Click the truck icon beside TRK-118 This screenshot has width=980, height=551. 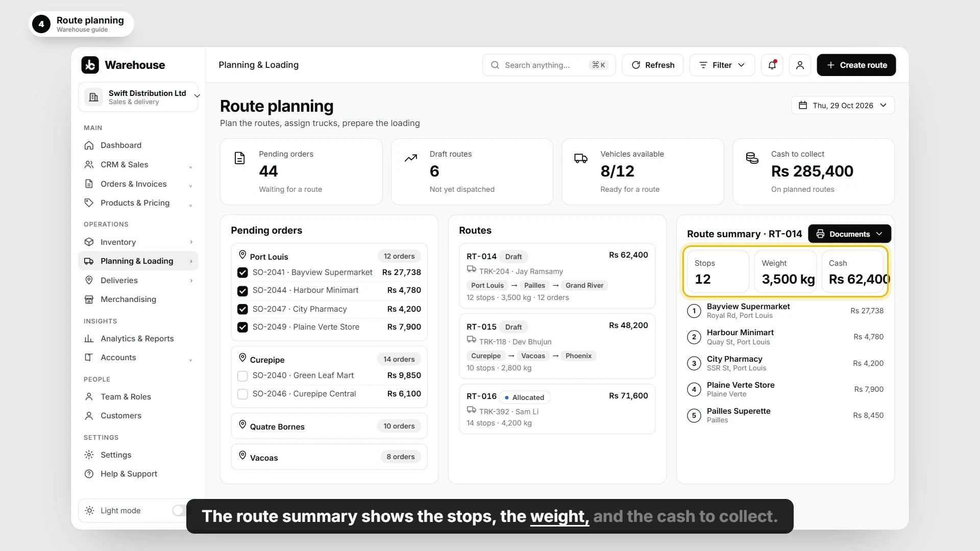[x=471, y=340]
